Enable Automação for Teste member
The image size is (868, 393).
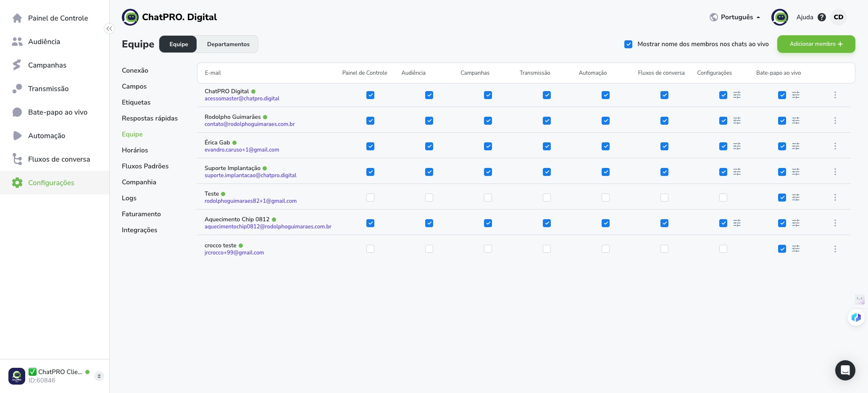click(x=605, y=198)
